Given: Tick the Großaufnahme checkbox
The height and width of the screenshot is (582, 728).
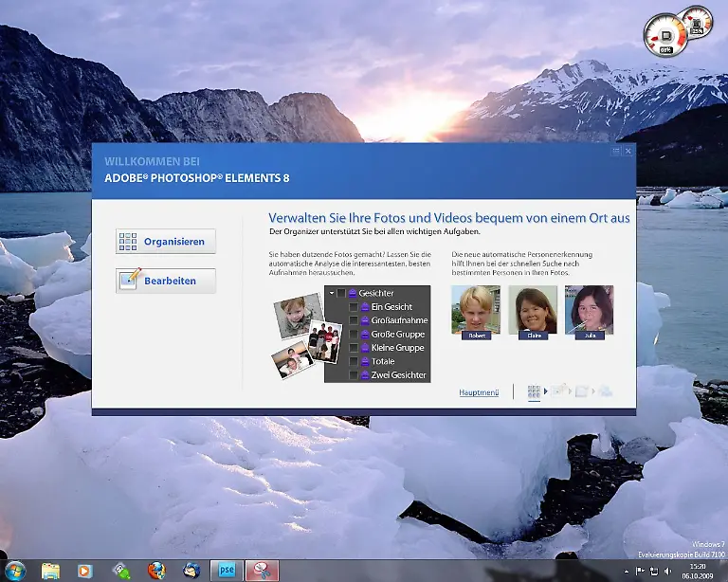Looking at the screenshot, I should pyautogui.click(x=354, y=320).
